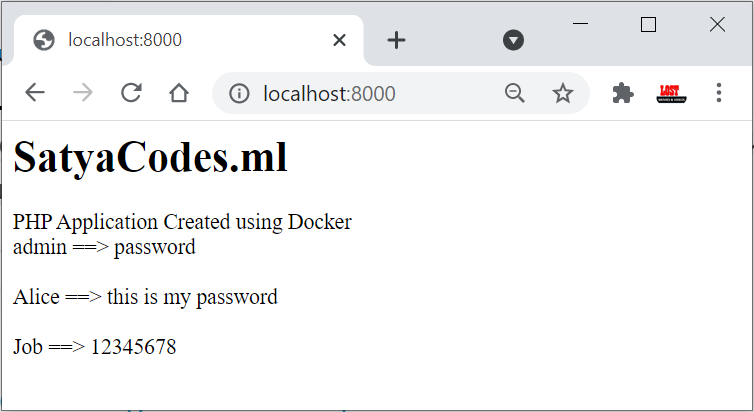Open the zoom control in address bar
The width and height of the screenshot is (754, 412).
point(515,93)
